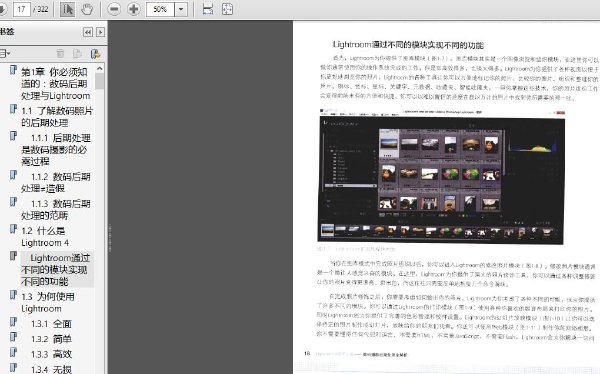This screenshot has height=374, width=600.
Task: Go to next page with the round arrow button
Action: pos(2,8)
